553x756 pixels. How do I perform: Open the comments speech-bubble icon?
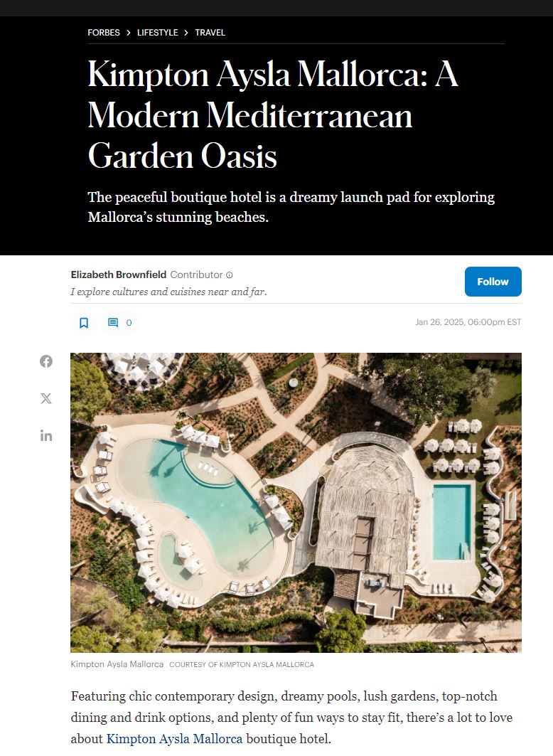point(113,323)
